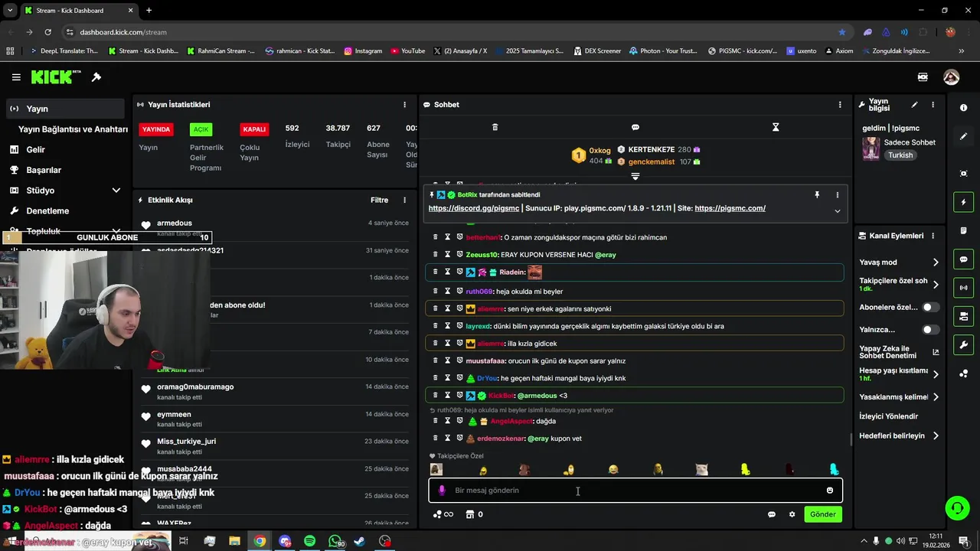Open the Yavaş mod options arrow
Image resolution: width=980 pixels, height=551 pixels.
coord(936,262)
